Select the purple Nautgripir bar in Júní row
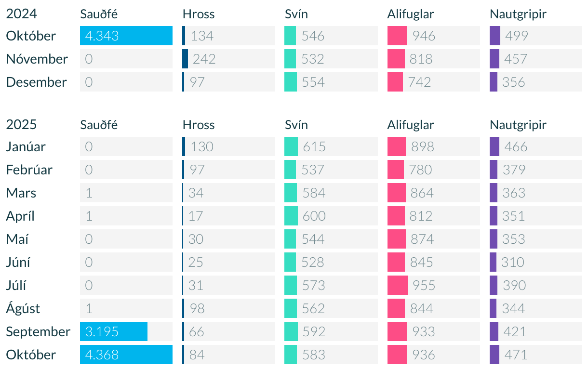This screenshot has height=369, width=588. 493,262
